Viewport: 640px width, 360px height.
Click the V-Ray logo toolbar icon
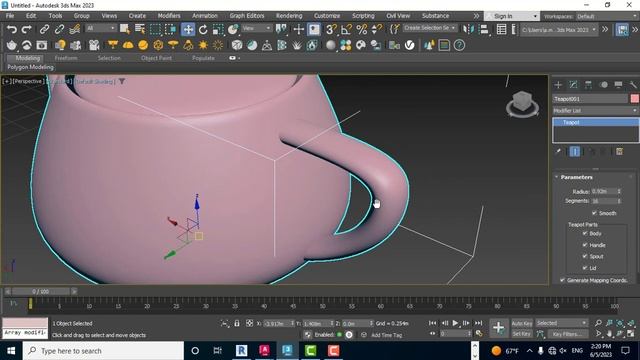(x=409, y=45)
